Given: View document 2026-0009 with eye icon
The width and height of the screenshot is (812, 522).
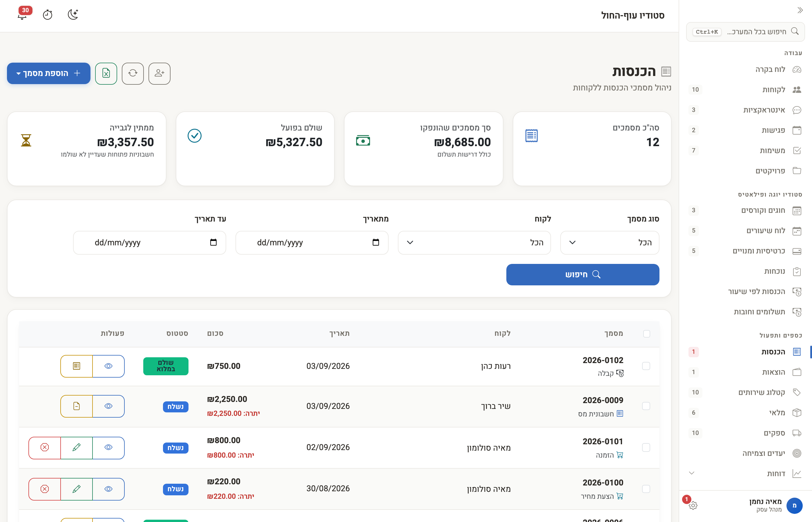Looking at the screenshot, I should point(108,406).
